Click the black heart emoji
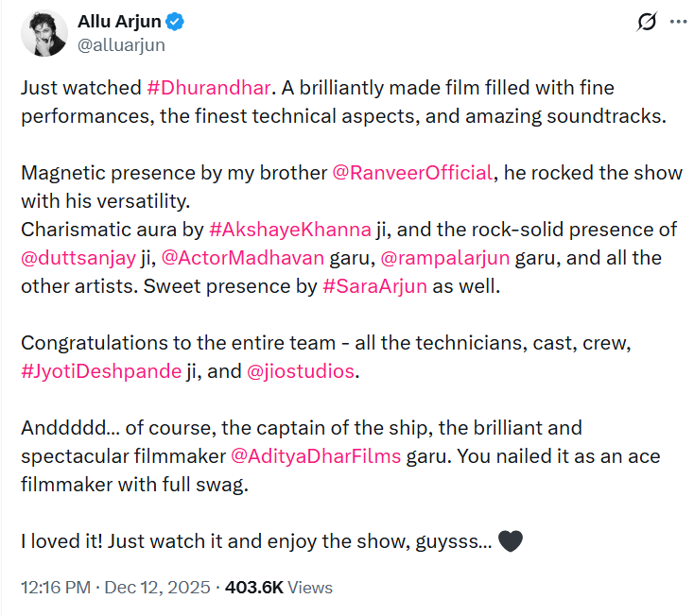The height and width of the screenshot is (616, 694). point(510,542)
